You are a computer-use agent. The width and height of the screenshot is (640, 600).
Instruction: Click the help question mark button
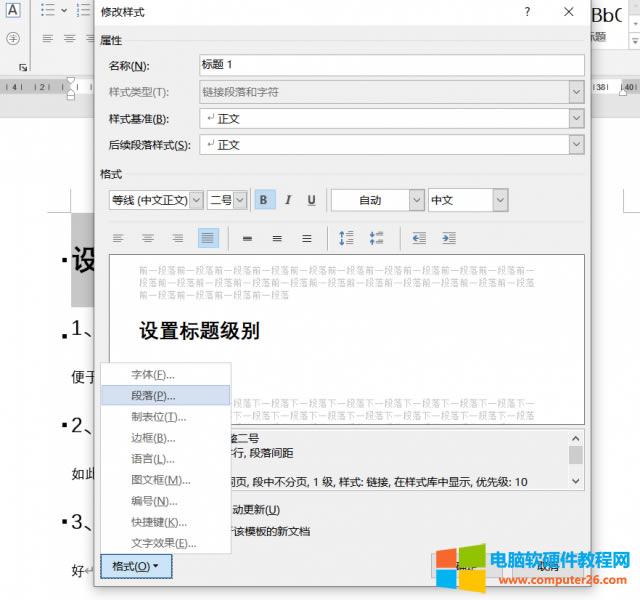coord(527,12)
